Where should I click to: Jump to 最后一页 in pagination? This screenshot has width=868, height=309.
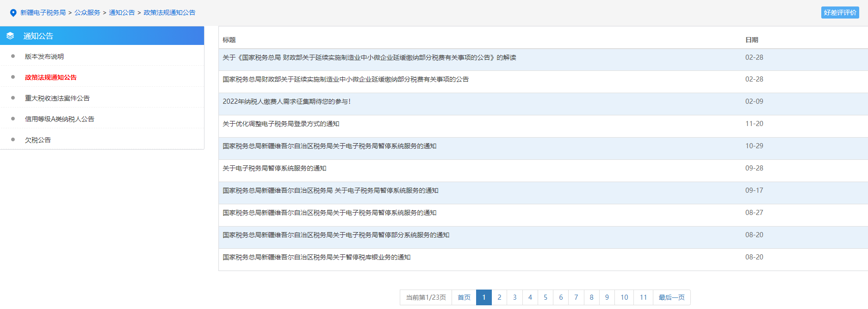tap(672, 297)
